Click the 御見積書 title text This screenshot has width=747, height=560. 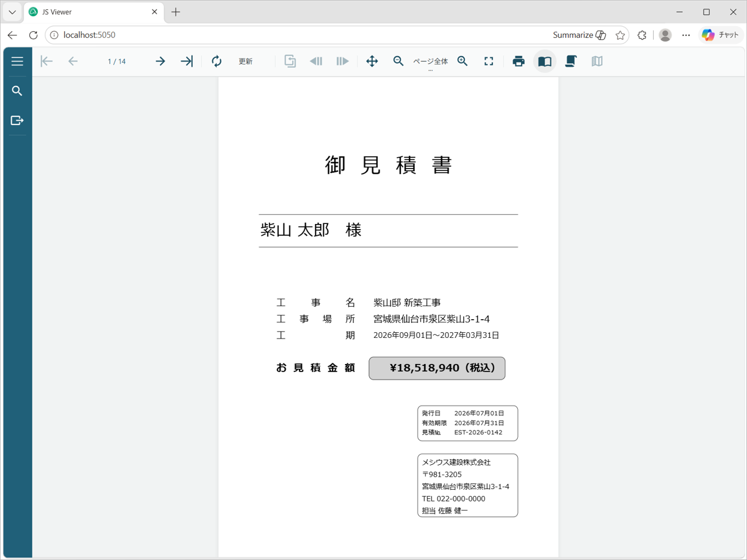pos(388,165)
